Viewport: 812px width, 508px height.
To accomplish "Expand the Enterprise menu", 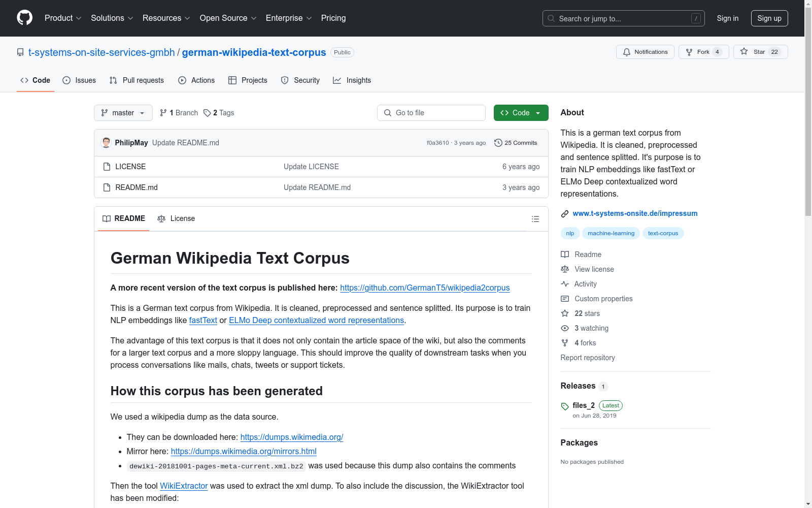I will 289,18.
